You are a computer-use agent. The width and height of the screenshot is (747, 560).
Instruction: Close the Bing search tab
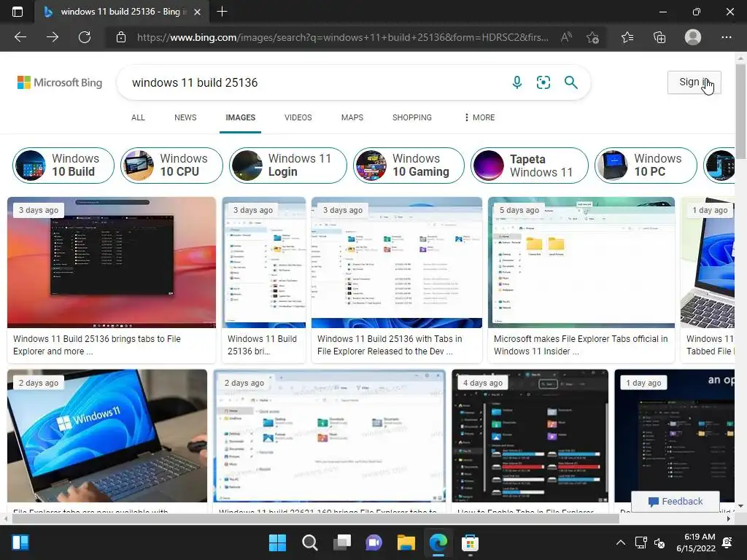[197, 12]
